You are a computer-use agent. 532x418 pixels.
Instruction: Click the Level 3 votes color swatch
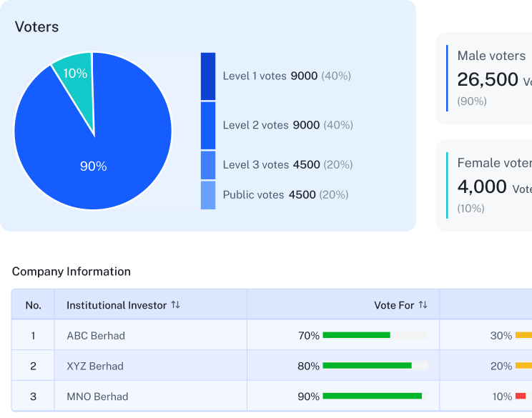click(x=208, y=164)
